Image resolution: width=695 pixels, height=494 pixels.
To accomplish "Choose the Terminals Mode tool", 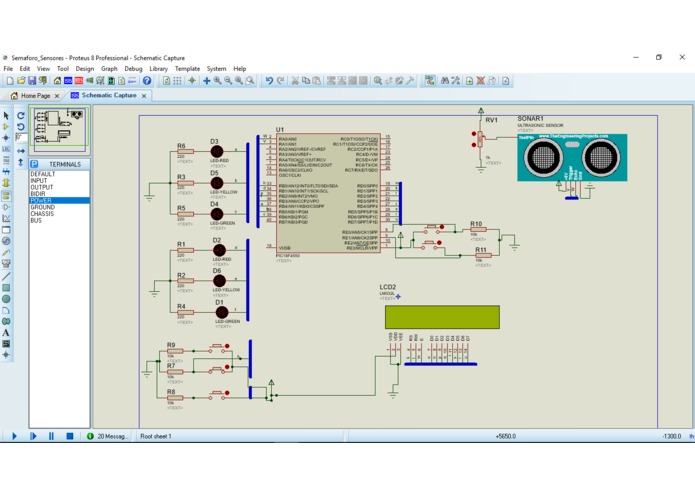I will coord(6,195).
